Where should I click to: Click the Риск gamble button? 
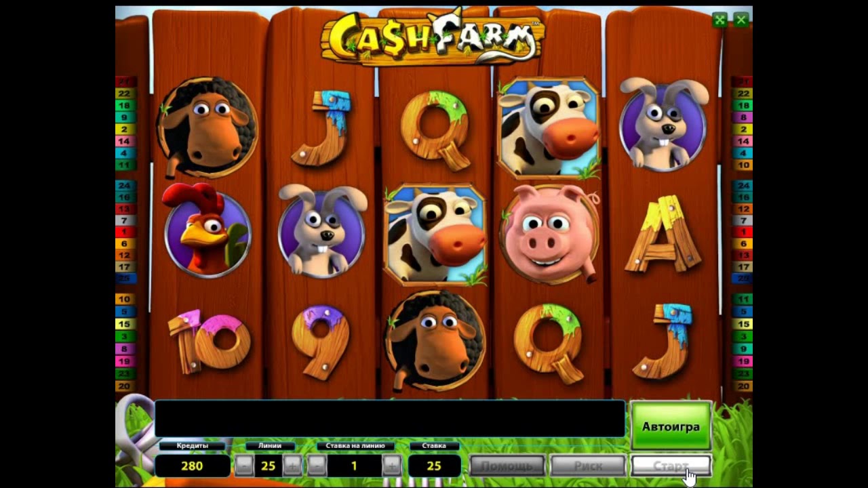click(588, 466)
